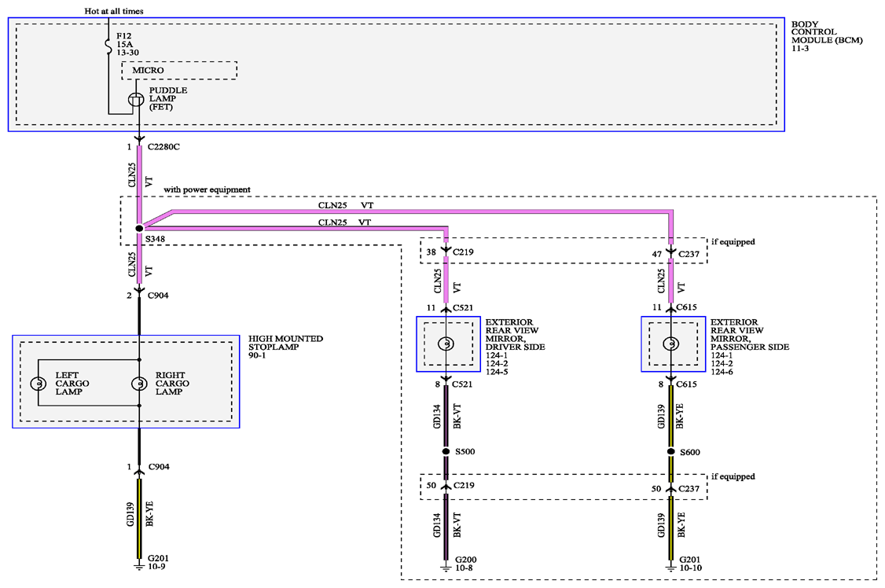Click the MICRO dashed box
The image size is (885, 588).
pos(179,71)
